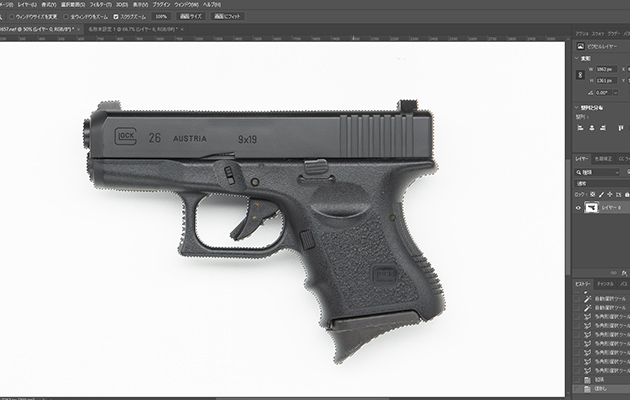
Task: Click the 100% zoom button
Action: [161, 17]
